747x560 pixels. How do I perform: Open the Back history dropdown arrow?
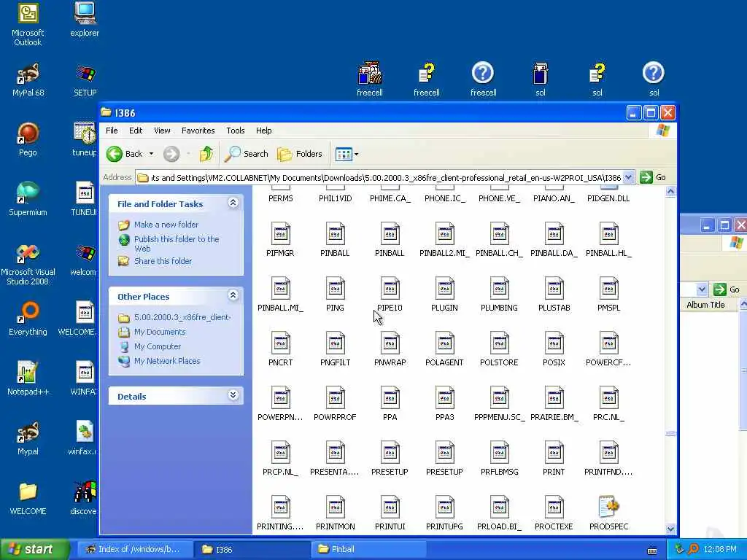pyautogui.click(x=152, y=154)
